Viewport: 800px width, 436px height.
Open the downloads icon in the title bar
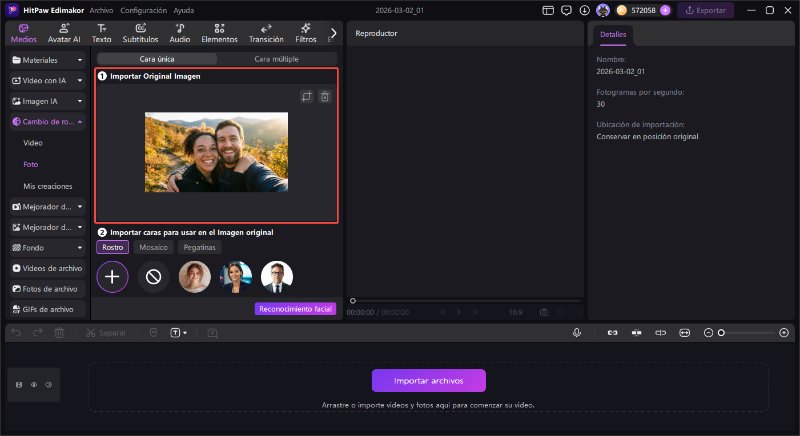(585, 10)
